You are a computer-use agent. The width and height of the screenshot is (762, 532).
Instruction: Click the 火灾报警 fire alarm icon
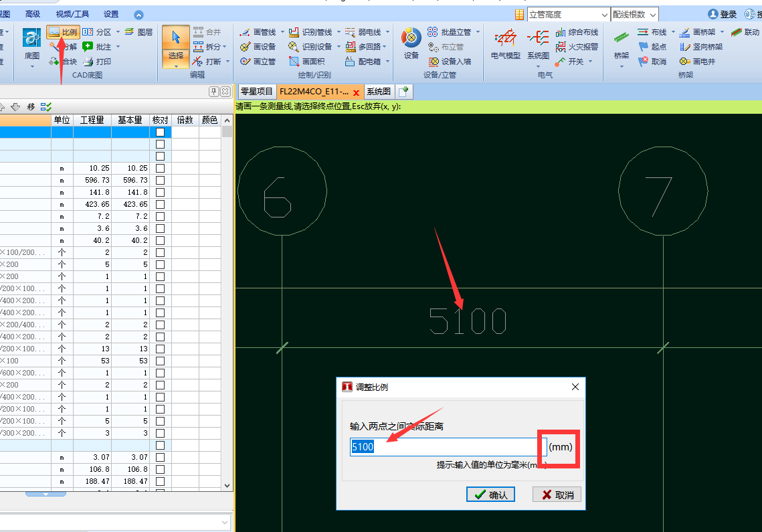click(577, 47)
